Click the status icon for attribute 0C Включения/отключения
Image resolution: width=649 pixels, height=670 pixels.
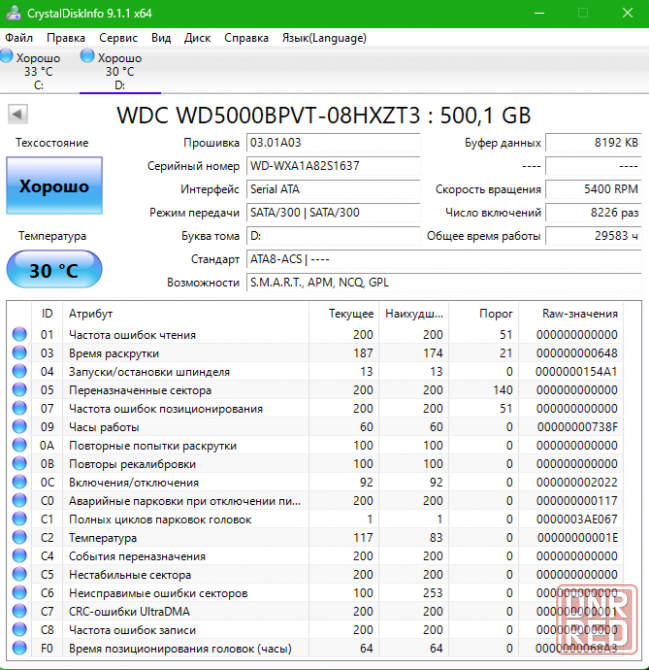(19, 482)
